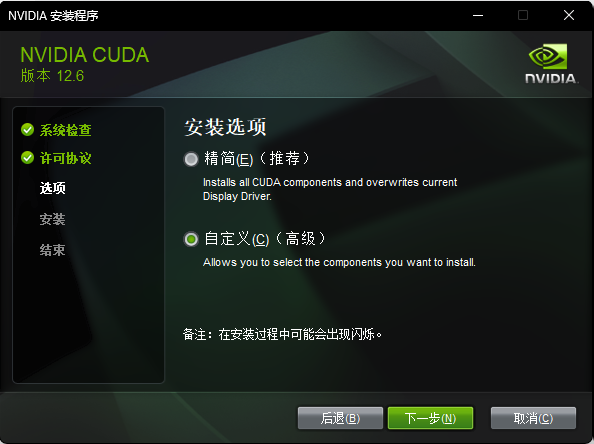The height and width of the screenshot is (444, 594).
Task: Minimize the NVIDIA installer window
Action: click(x=478, y=16)
